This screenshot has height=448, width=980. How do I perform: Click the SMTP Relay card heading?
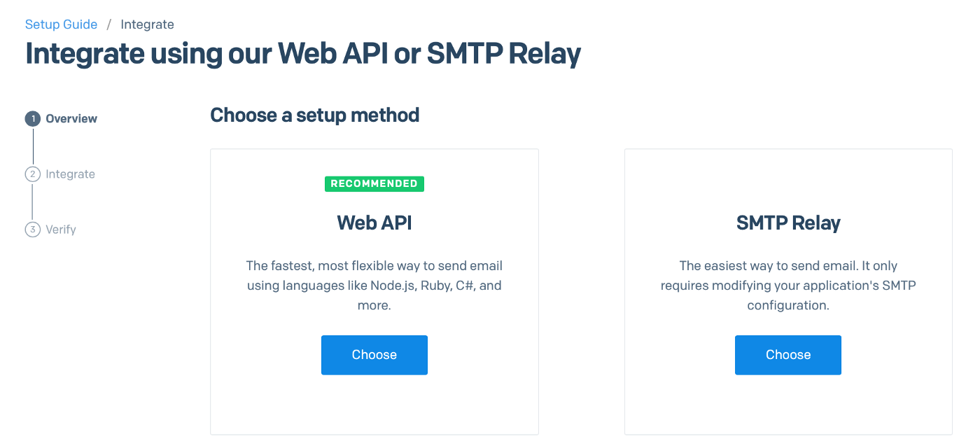(x=788, y=223)
